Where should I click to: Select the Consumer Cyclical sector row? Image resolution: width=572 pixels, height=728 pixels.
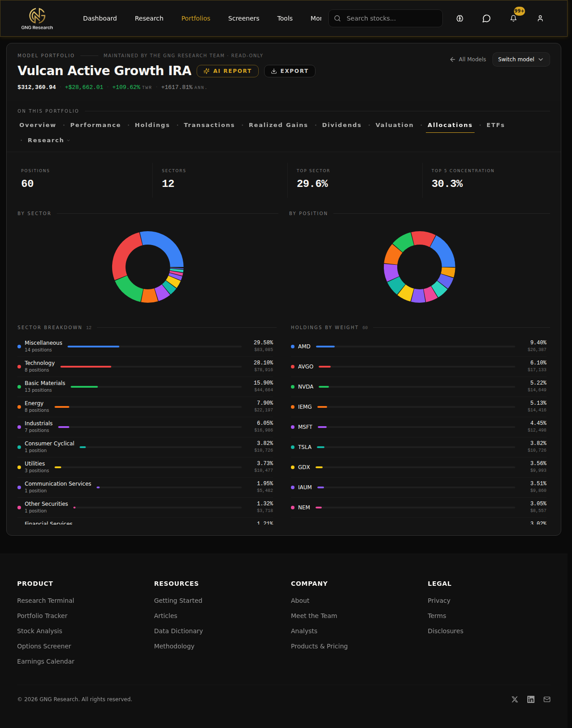tap(145, 447)
